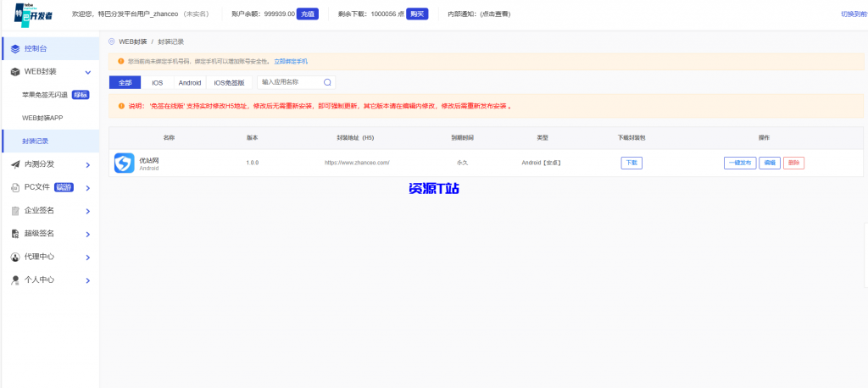Click the 内测分发 paper plane icon
The height and width of the screenshot is (388, 868).
pyautogui.click(x=15, y=164)
